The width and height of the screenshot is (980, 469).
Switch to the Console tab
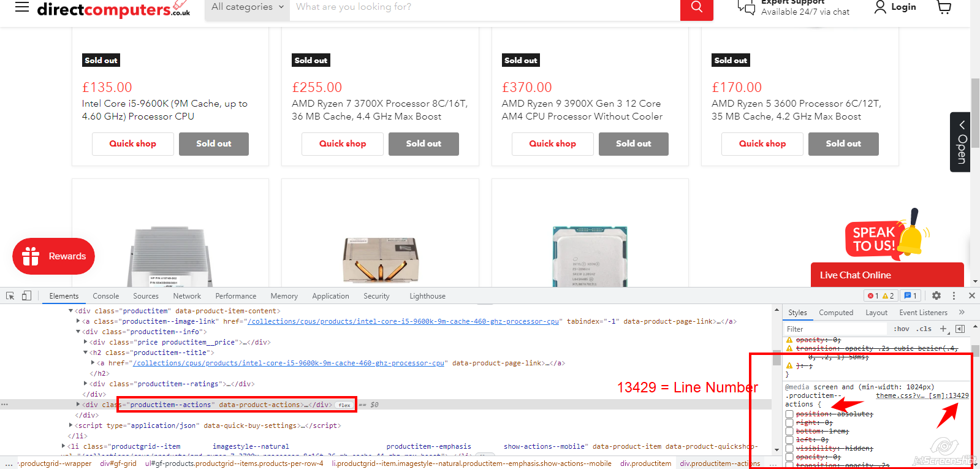click(105, 296)
